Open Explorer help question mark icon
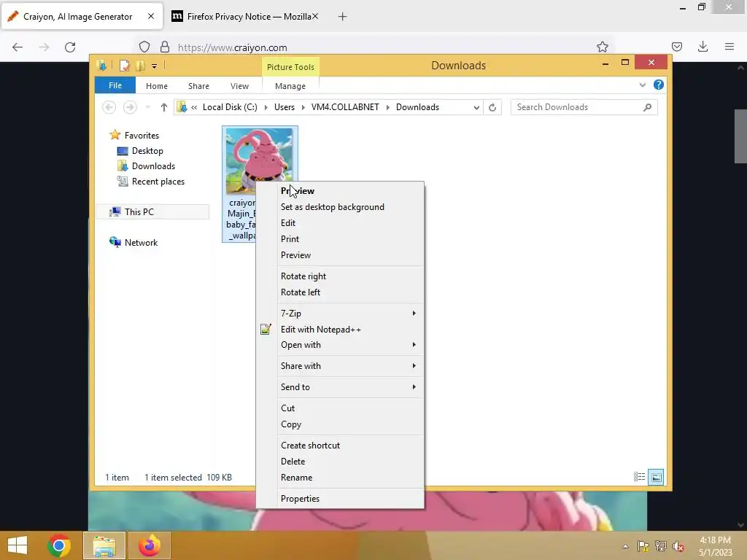Screen dimensions: 747x560 pos(659,85)
